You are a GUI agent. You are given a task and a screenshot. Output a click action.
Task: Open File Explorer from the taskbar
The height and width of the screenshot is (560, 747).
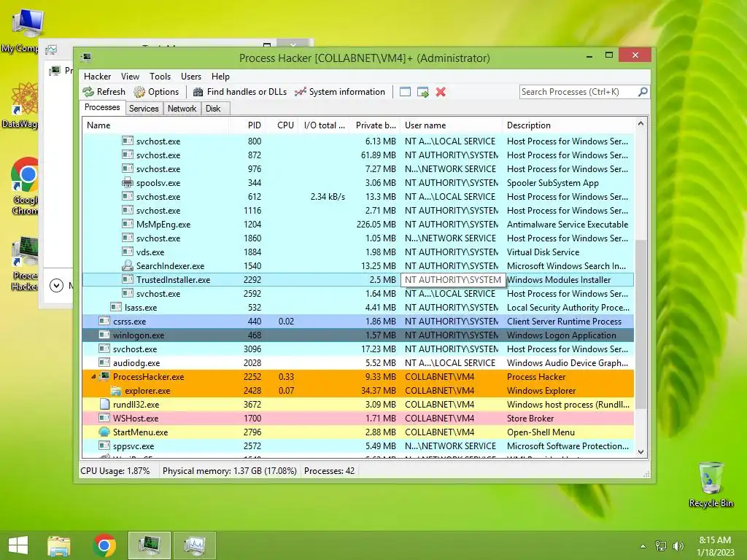[x=58, y=545]
